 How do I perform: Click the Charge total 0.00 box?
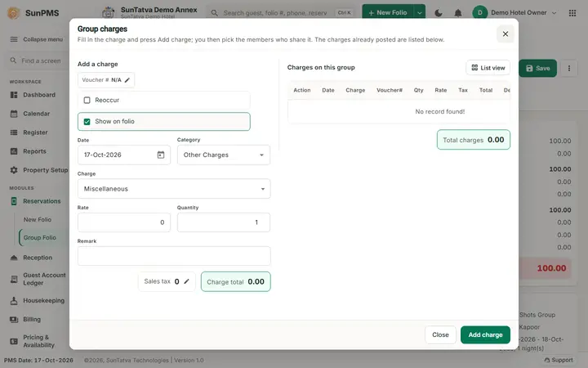(x=235, y=281)
